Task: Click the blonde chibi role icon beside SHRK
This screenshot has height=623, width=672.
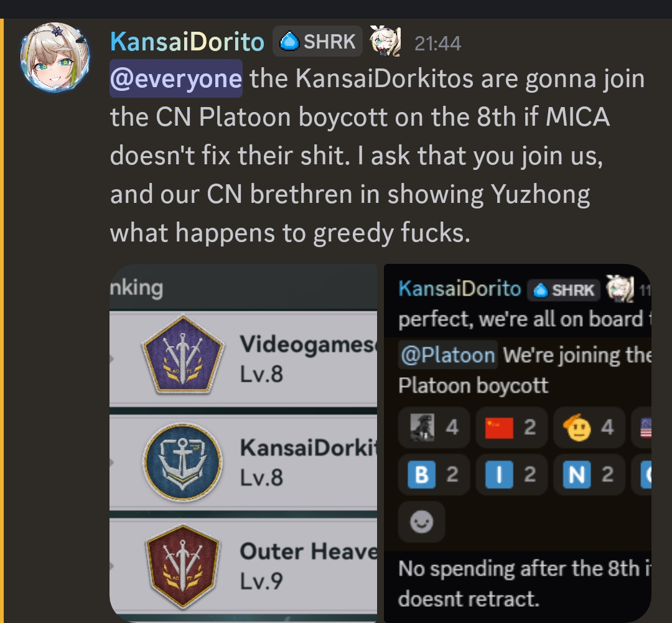Action: tap(385, 41)
